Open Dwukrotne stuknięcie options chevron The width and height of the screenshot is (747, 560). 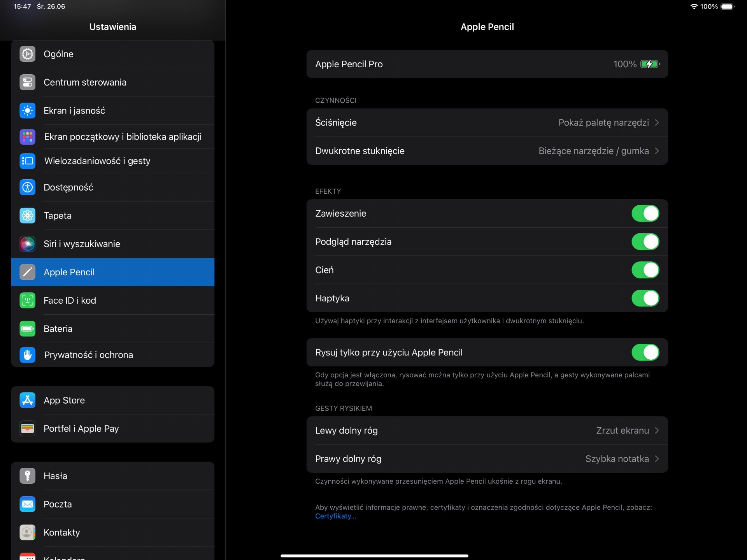(x=657, y=151)
